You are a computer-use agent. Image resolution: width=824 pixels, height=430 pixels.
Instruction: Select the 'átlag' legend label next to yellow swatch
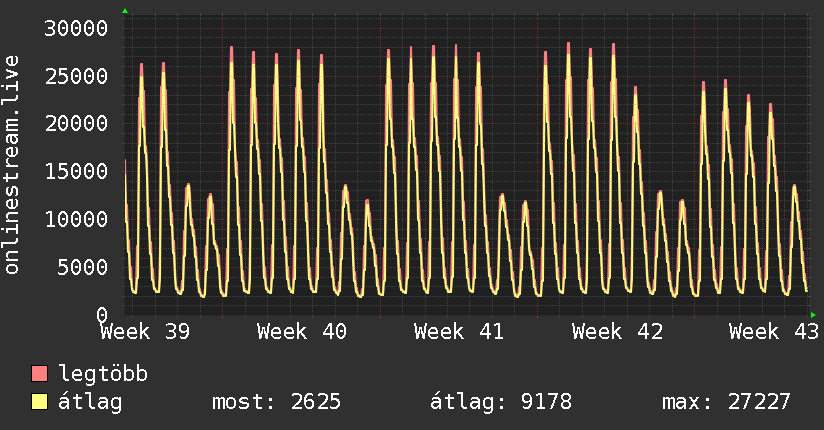[90, 402]
